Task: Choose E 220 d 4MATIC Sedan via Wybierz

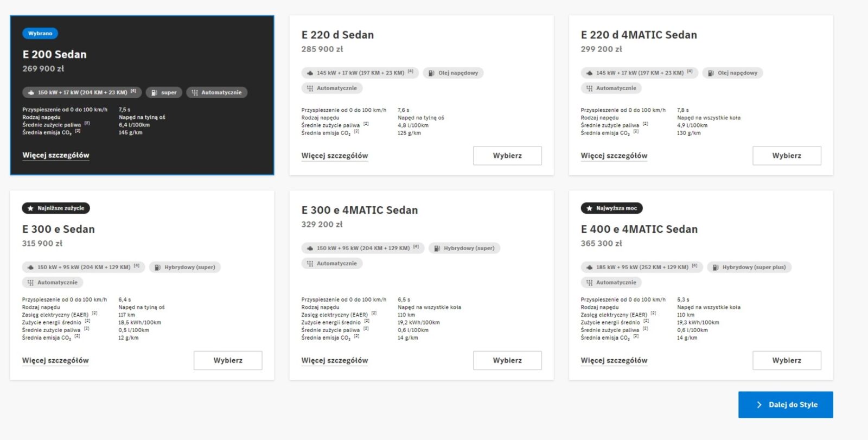Action: click(x=787, y=156)
